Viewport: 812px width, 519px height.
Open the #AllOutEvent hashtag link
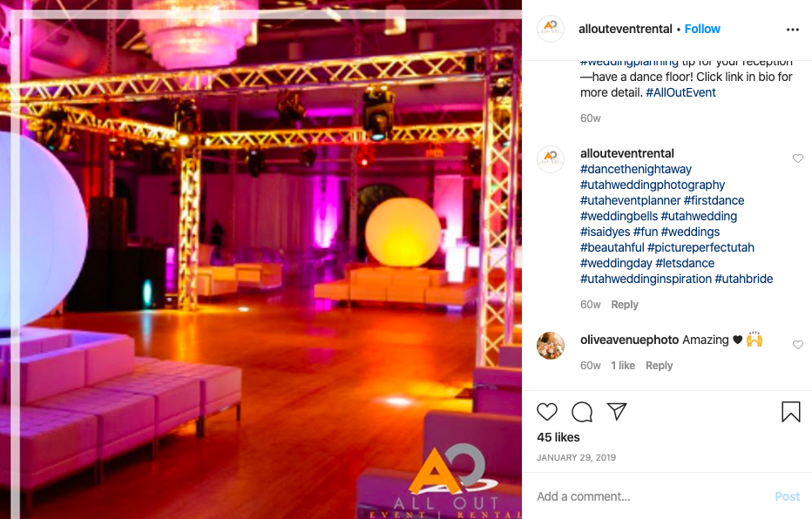click(680, 92)
